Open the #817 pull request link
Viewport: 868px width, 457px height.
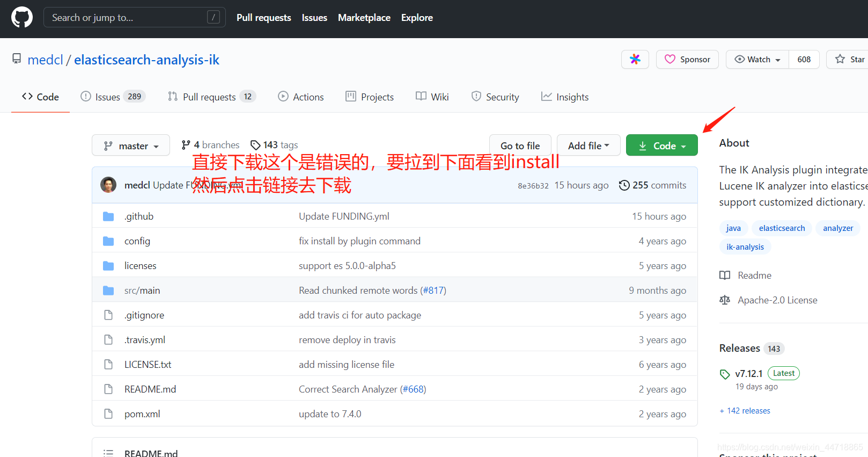pos(435,291)
